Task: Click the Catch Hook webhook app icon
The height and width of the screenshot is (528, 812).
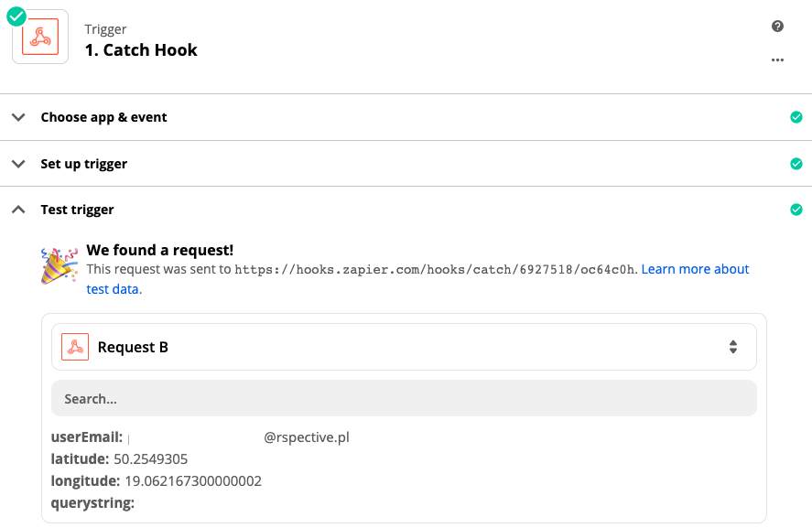Action: 39,38
